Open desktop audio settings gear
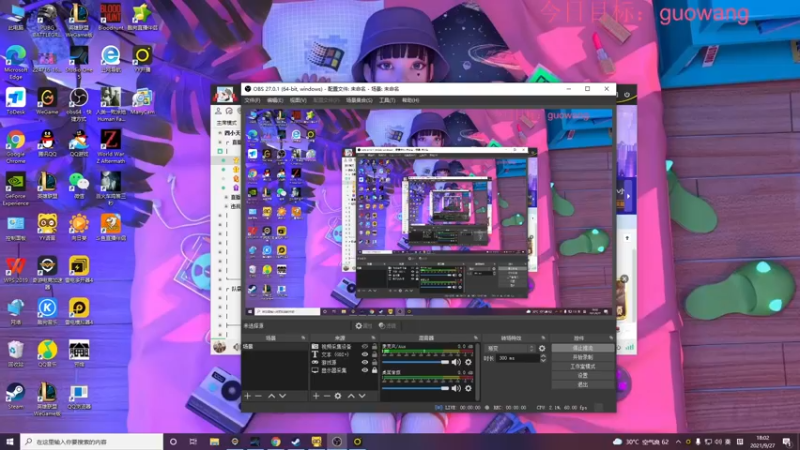This screenshot has height=450, width=800. [x=468, y=388]
